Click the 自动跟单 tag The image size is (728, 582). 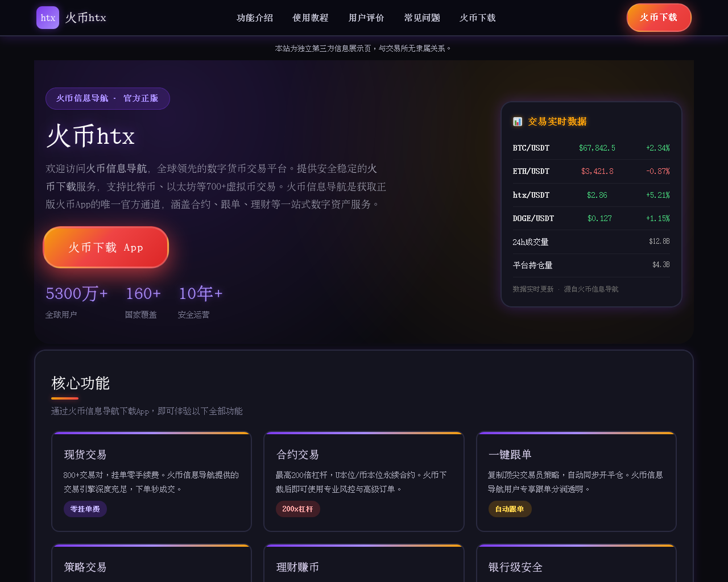tap(510, 509)
